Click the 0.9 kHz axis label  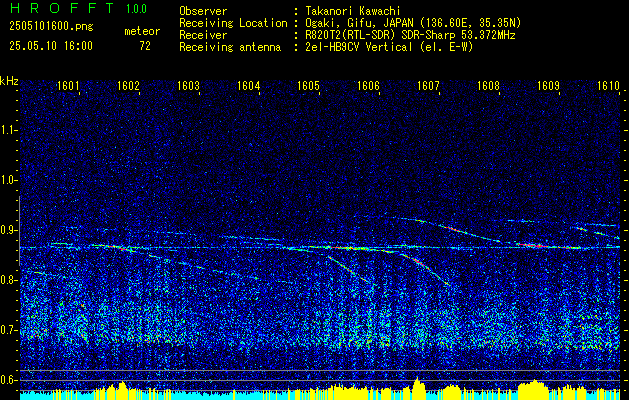pyautogui.click(x=8, y=230)
